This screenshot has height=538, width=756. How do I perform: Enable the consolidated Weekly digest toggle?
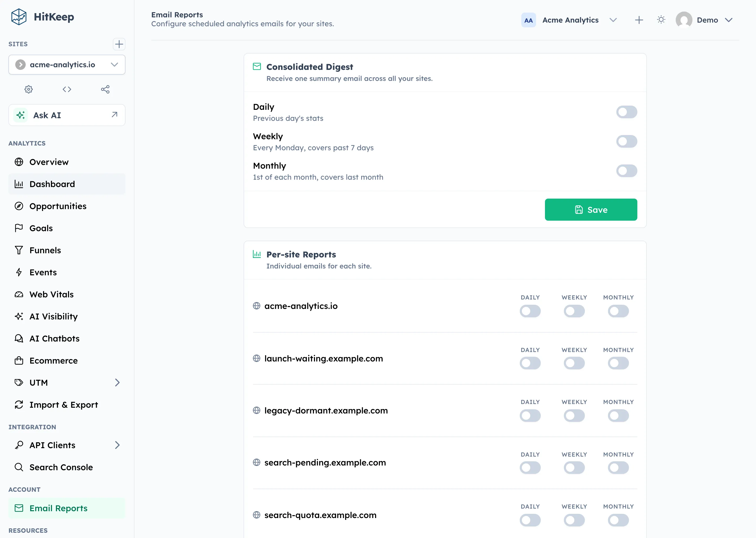627,141
